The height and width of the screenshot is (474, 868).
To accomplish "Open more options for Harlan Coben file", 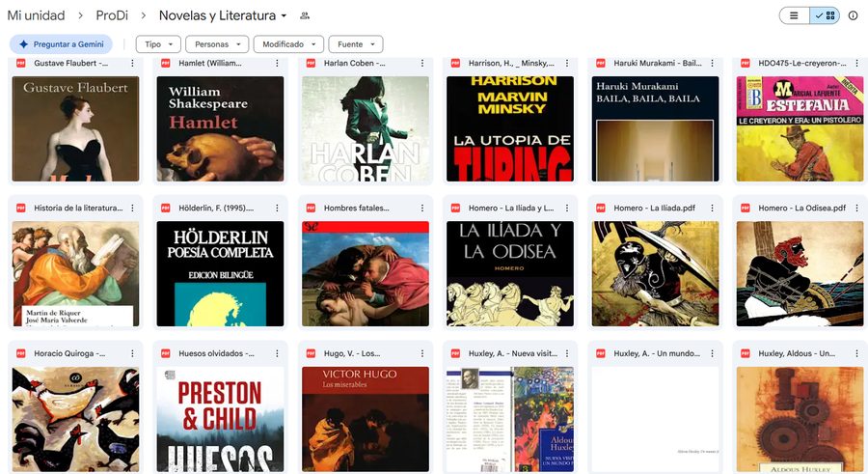I will coord(422,63).
